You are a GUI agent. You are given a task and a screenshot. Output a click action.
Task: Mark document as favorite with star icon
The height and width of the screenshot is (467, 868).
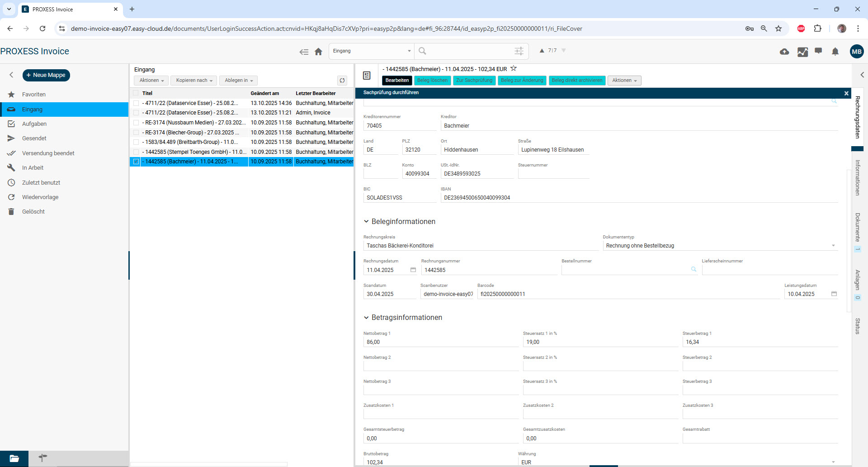click(x=514, y=69)
